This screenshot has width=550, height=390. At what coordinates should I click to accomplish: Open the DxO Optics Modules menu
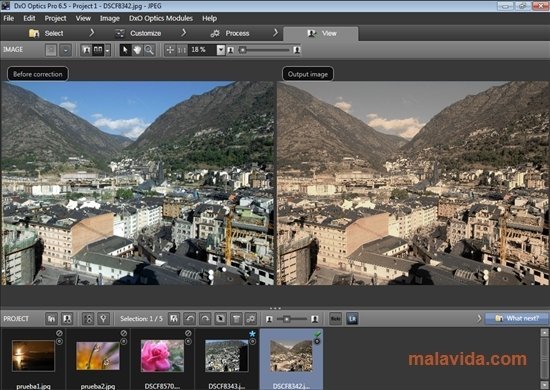161,19
